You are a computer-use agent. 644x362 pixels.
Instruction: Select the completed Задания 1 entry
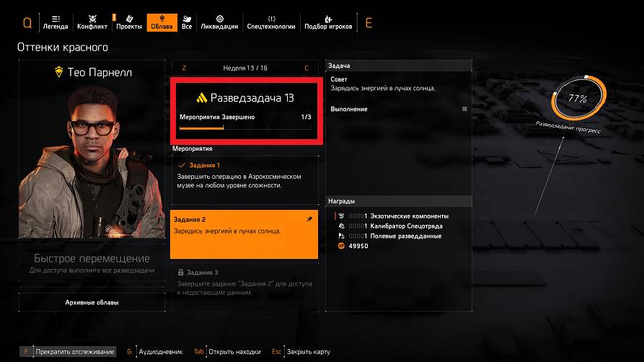(244, 179)
